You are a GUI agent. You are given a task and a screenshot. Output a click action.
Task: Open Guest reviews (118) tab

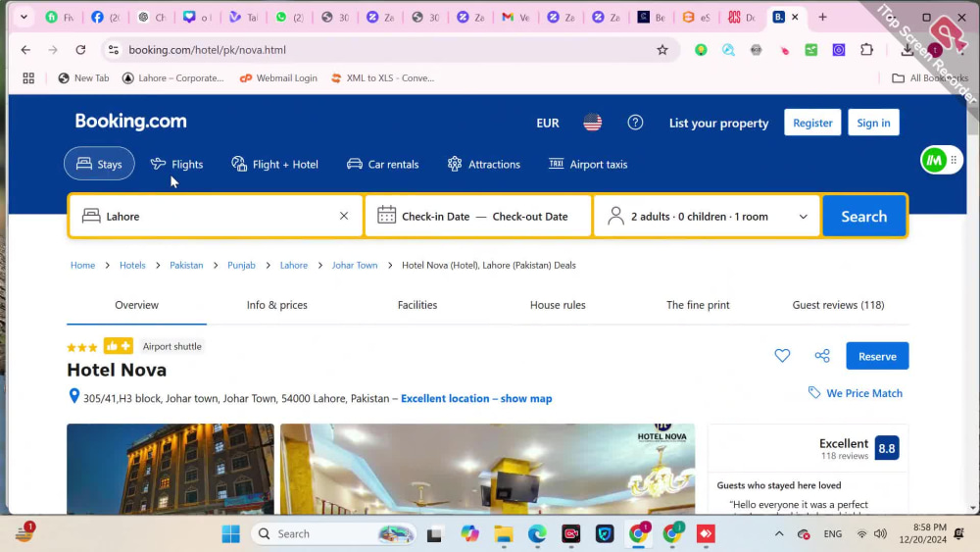click(x=838, y=305)
